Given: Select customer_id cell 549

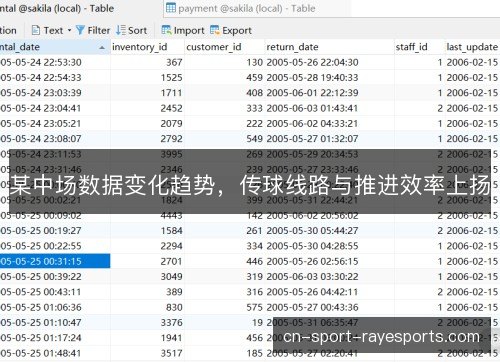Looking at the screenshot, I should coord(224,139).
